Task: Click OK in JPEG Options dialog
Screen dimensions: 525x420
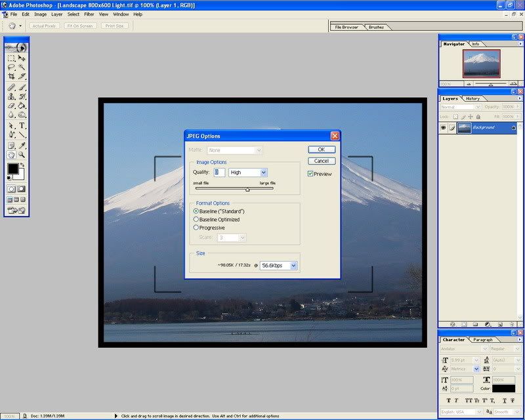Action: coord(322,150)
